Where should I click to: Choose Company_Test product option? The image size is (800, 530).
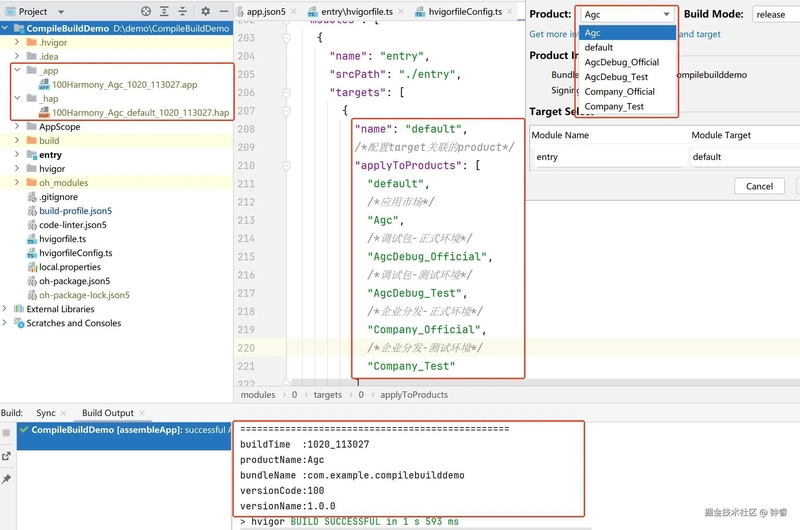[627, 107]
